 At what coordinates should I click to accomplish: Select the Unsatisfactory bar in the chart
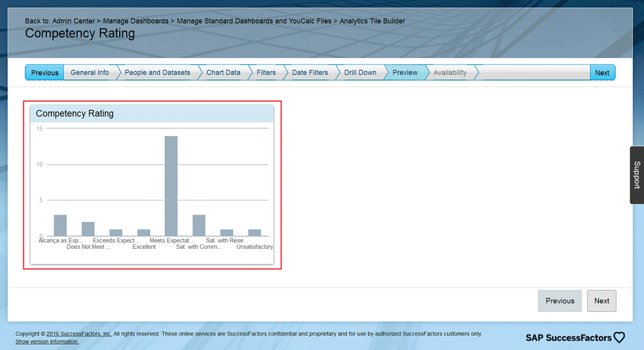(x=254, y=233)
